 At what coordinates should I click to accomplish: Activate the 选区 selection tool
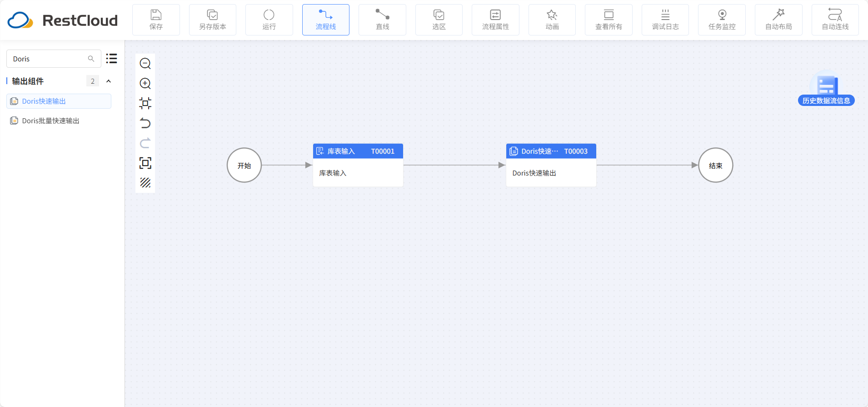click(x=439, y=20)
